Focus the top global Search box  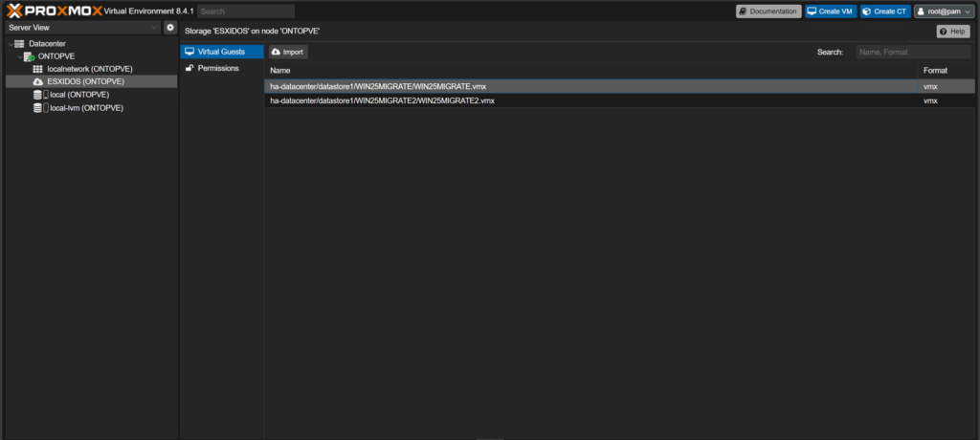(x=246, y=11)
